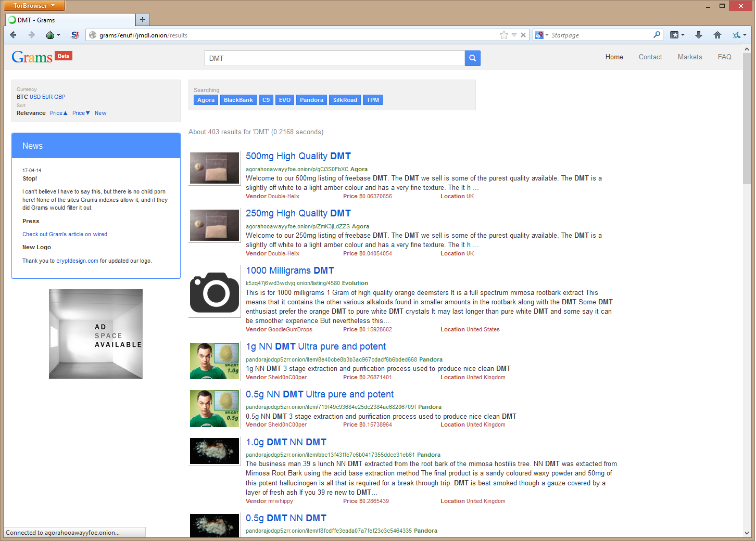Click the blue Grams search button
This screenshot has height=541, width=756.
tap(472, 58)
